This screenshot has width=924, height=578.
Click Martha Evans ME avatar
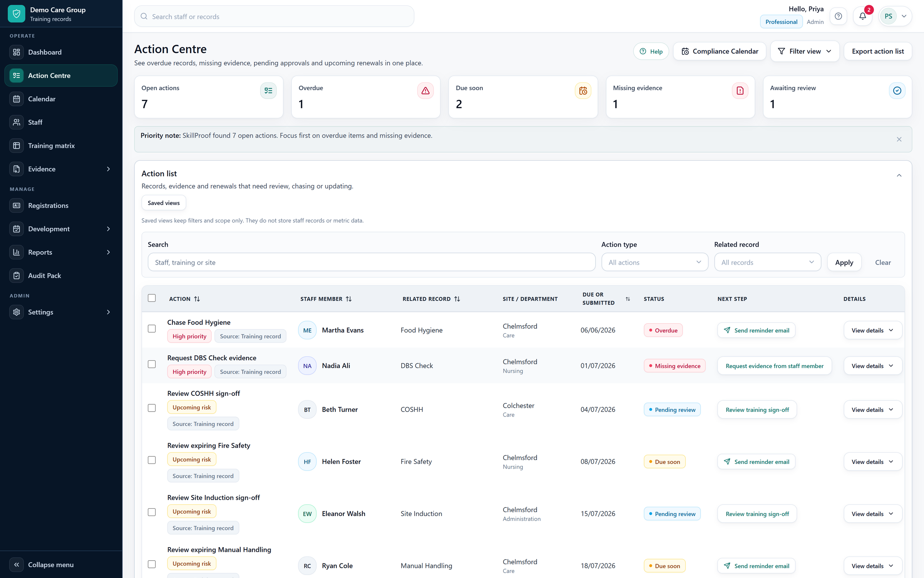307,330
